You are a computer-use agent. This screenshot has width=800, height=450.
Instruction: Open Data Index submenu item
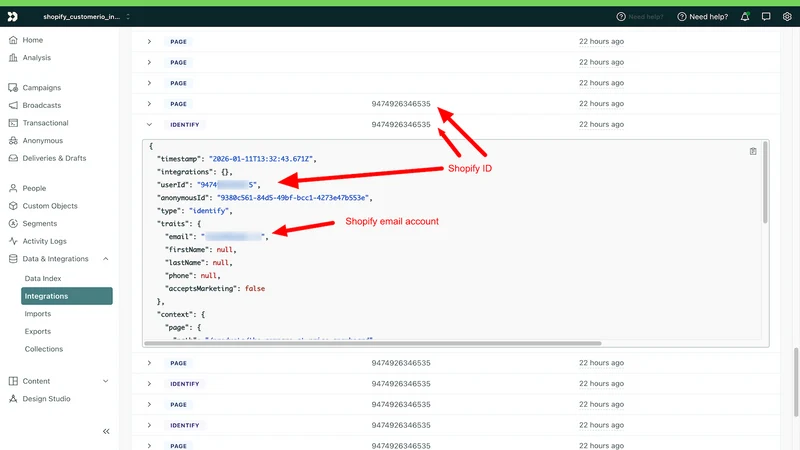click(43, 279)
